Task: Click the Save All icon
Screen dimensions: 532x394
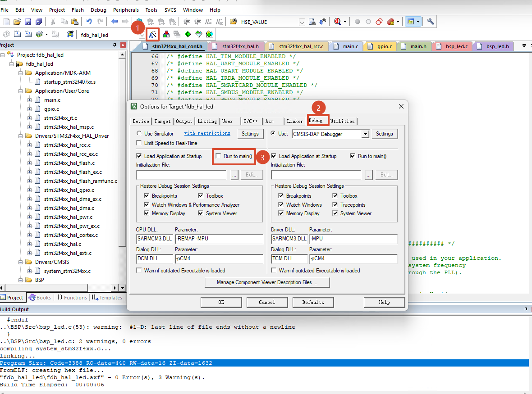Action: (x=39, y=22)
